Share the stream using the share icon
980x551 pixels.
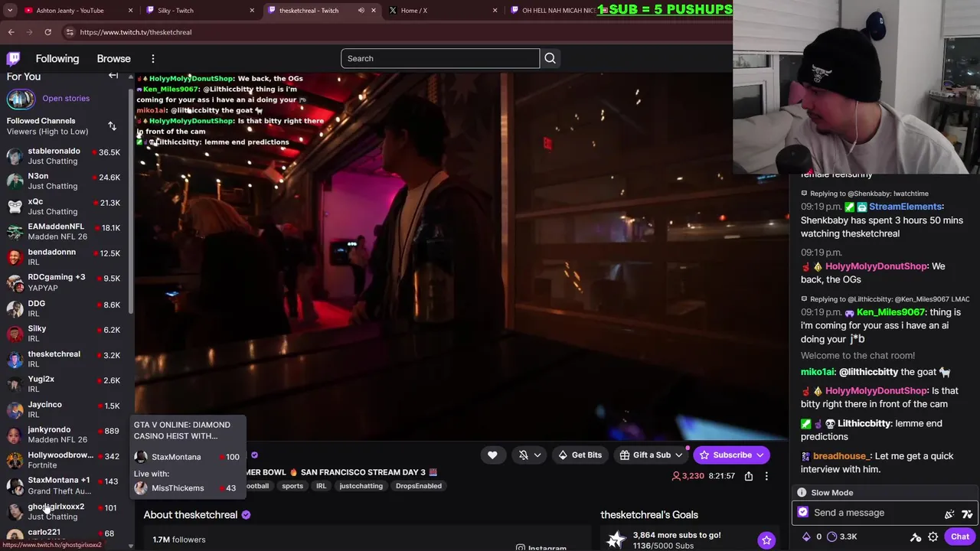coord(749,476)
